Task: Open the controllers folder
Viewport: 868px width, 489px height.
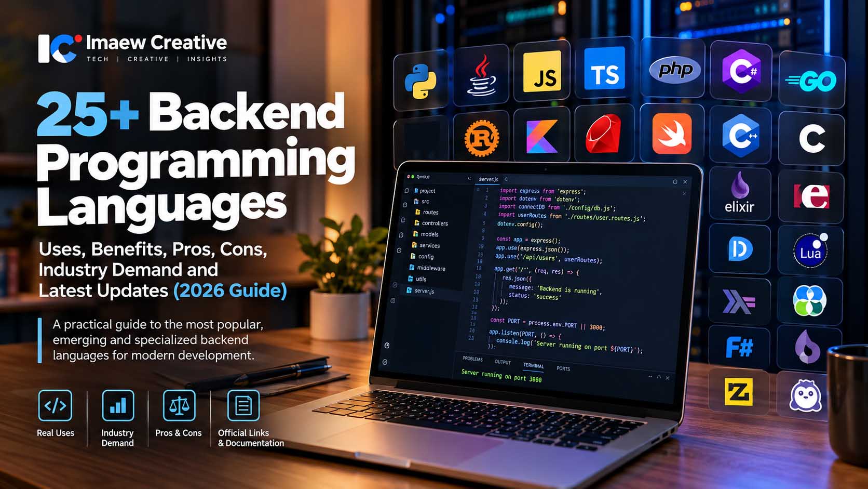Action: (x=431, y=223)
